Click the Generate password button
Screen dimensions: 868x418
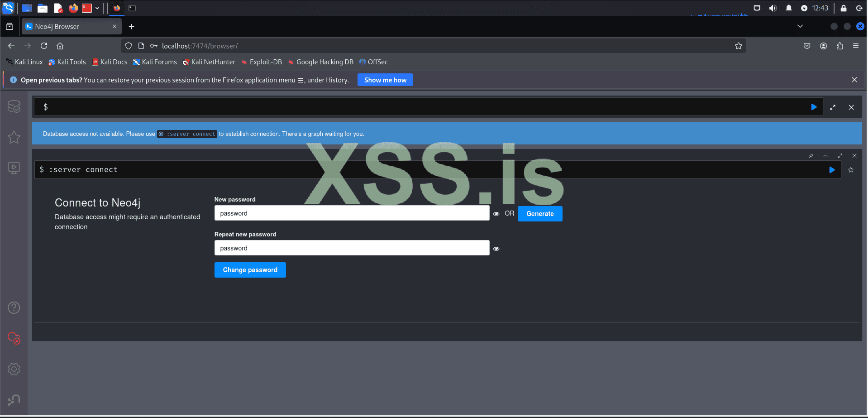540,214
